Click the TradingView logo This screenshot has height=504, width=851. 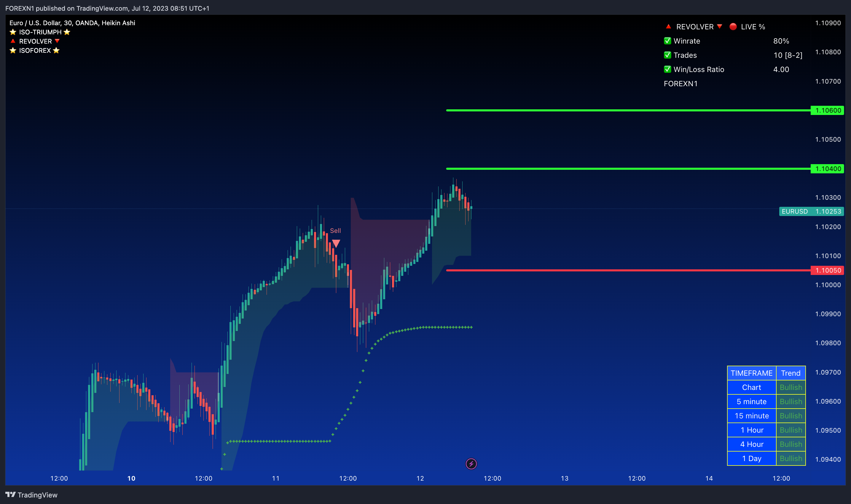pyautogui.click(x=31, y=495)
